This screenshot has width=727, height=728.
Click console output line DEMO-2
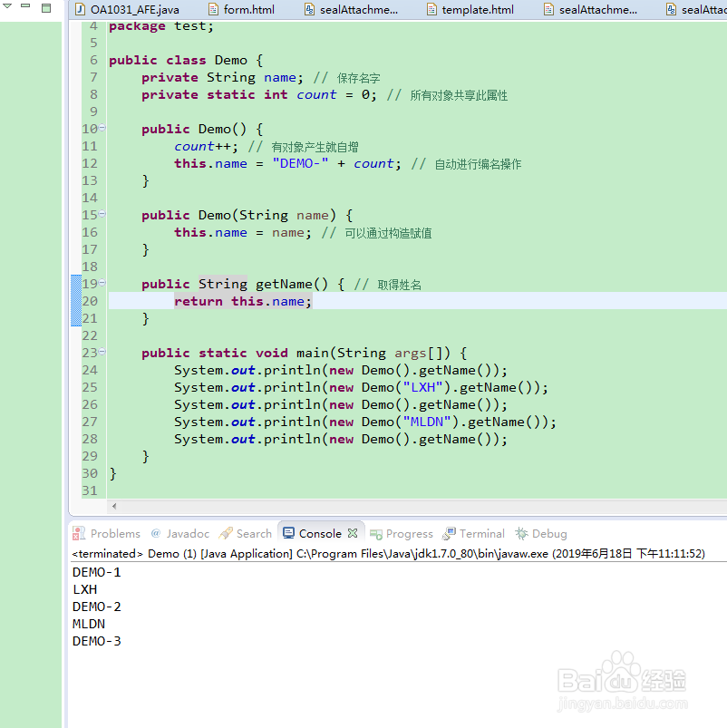point(97,607)
